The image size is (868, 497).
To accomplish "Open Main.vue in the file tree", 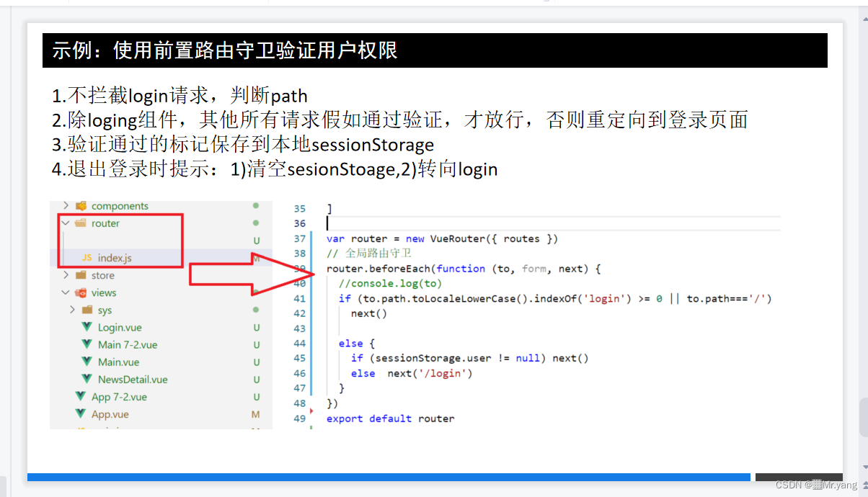I will coord(119,362).
